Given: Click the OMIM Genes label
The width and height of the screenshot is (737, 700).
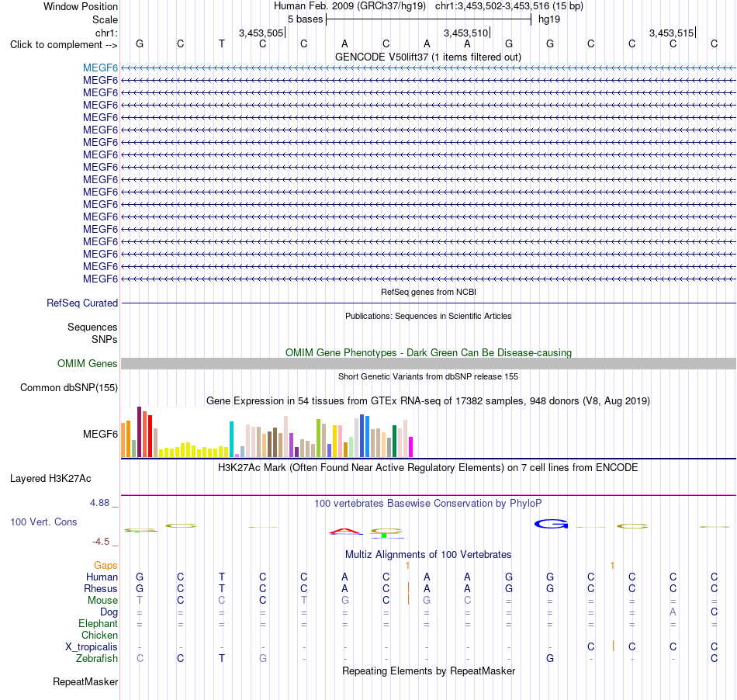Looking at the screenshot, I should [87, 363].
